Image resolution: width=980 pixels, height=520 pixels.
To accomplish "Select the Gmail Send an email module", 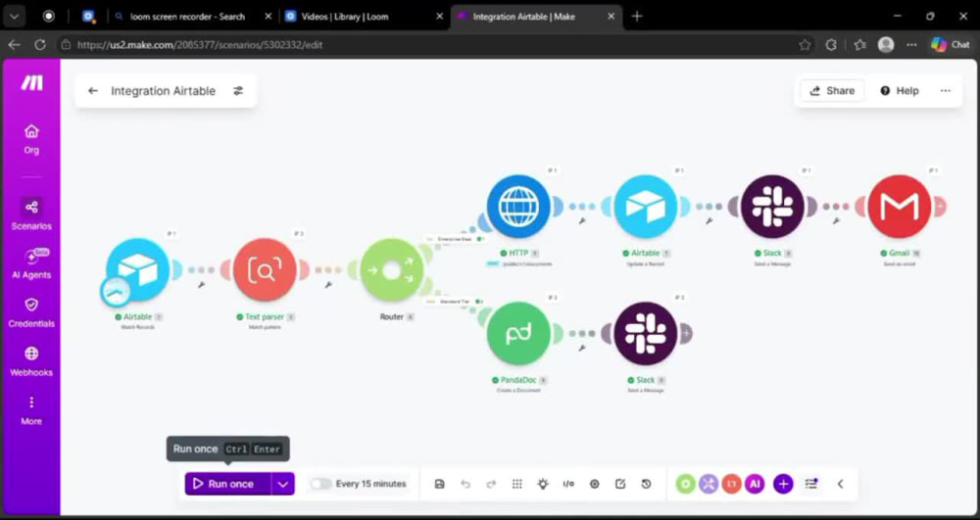I will coord(900,206).
